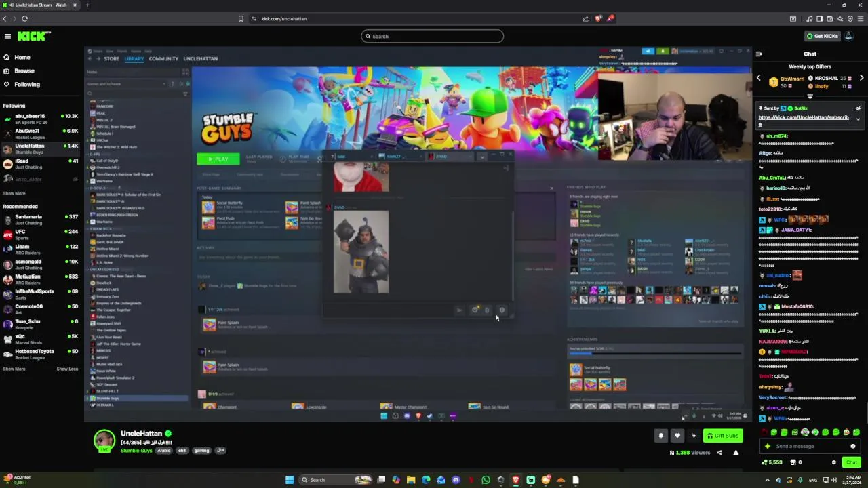Image resolution: width=868 pixels, height=488 pixels.
Task: Open Brave Shields icon in address bar
Action: (597, 19)
